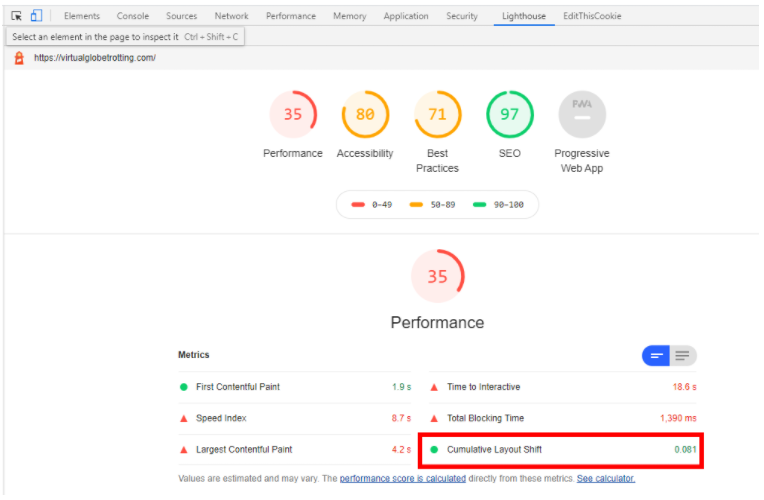The width and height of the screenshot is (764, 500).
Task: Open the EditThisCookie tab
Action: pos(592,16)
